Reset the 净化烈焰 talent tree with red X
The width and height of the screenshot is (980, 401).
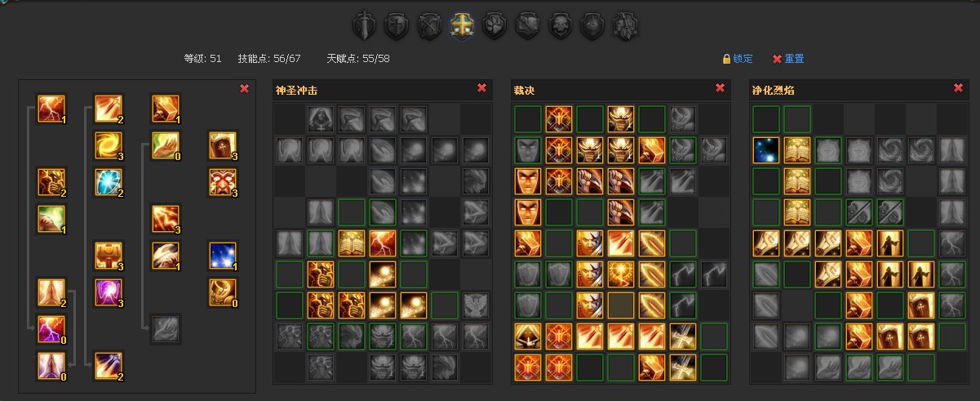click(x=959, y=88)
